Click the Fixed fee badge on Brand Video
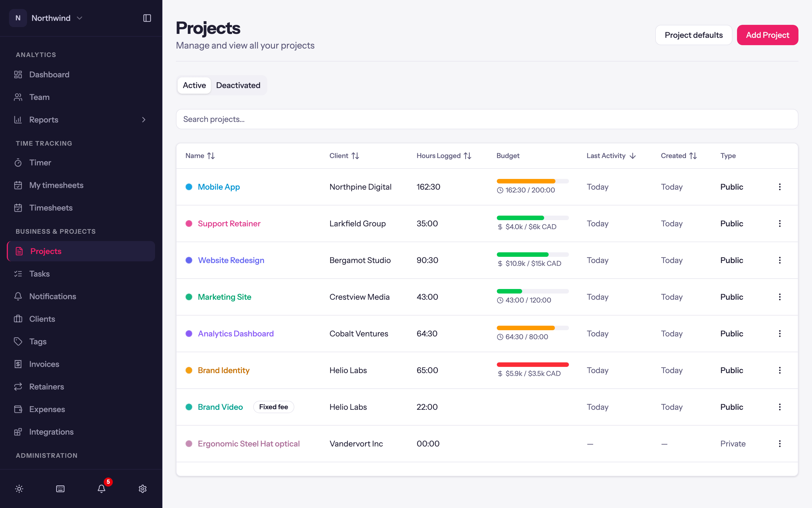This screenshot has height=508, width=812. [x=273, y=407]
